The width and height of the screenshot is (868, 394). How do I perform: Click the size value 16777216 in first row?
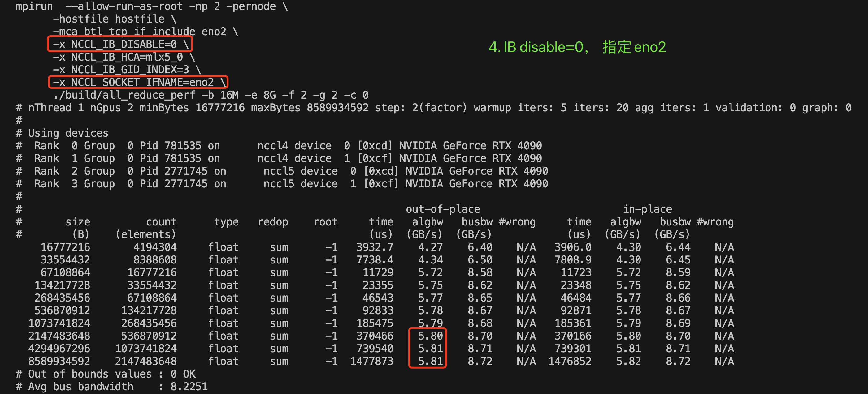pos(65,247)
